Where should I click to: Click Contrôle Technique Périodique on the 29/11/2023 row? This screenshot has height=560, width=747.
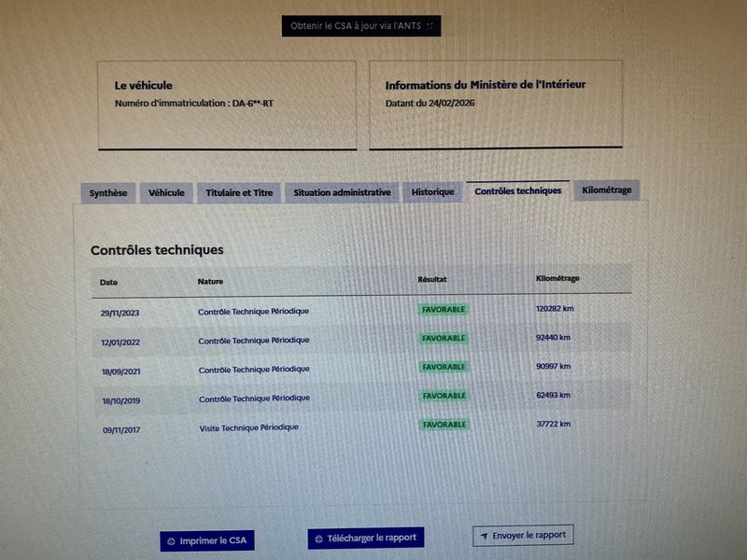253,312
